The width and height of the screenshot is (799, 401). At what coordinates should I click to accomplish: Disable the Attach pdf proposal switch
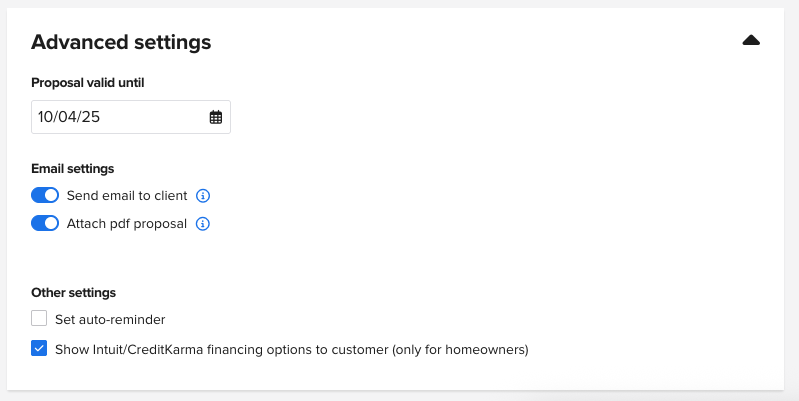point(45,224)
